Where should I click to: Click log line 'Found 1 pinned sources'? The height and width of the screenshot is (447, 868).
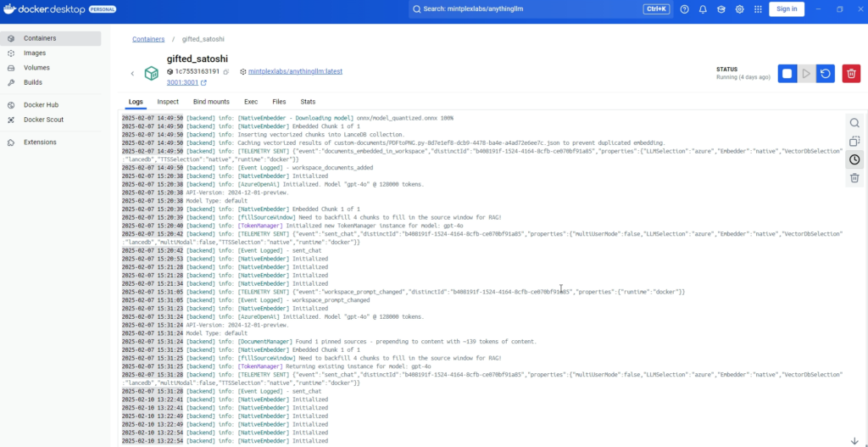[330, 342]
